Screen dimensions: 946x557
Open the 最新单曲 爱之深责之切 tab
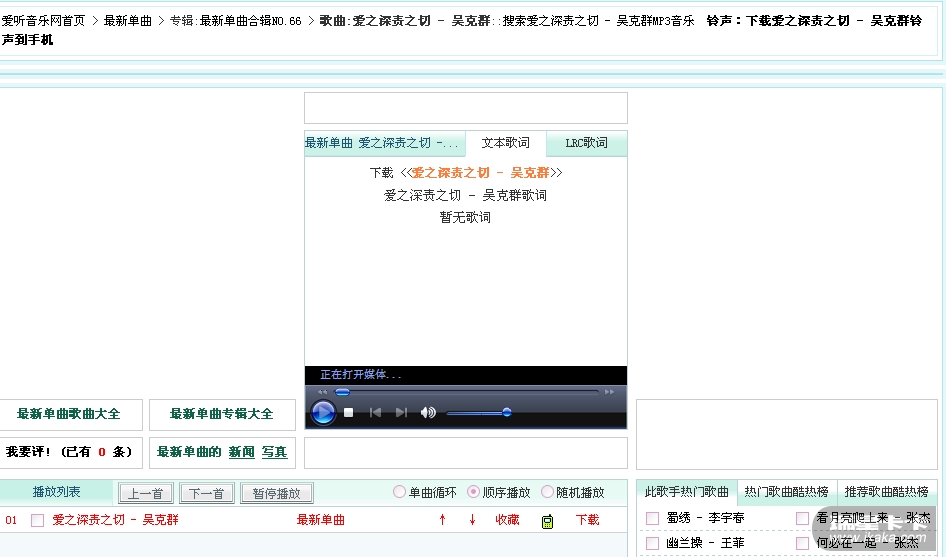click(384, 143)
